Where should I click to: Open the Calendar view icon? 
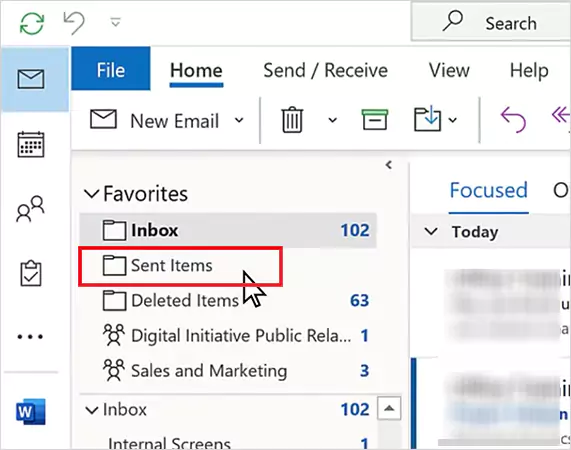pyautogui.click(x=31, y=145)
